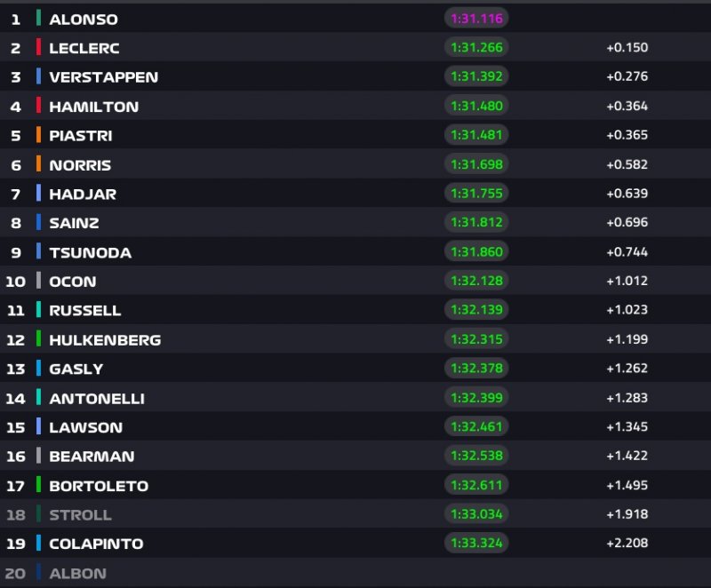Click Colapinto's lap time 1:33.324
The height and width of the screenshot is (588, 711).
coord(476,543)
